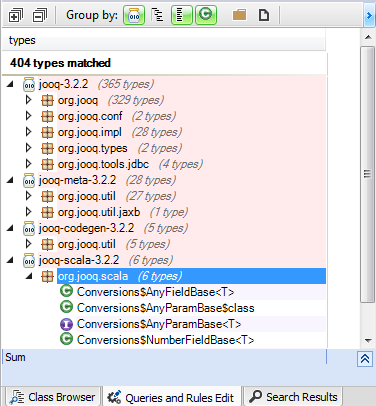
Task: Open the Queries and Rules Edit tab
Action: (171, 398)
